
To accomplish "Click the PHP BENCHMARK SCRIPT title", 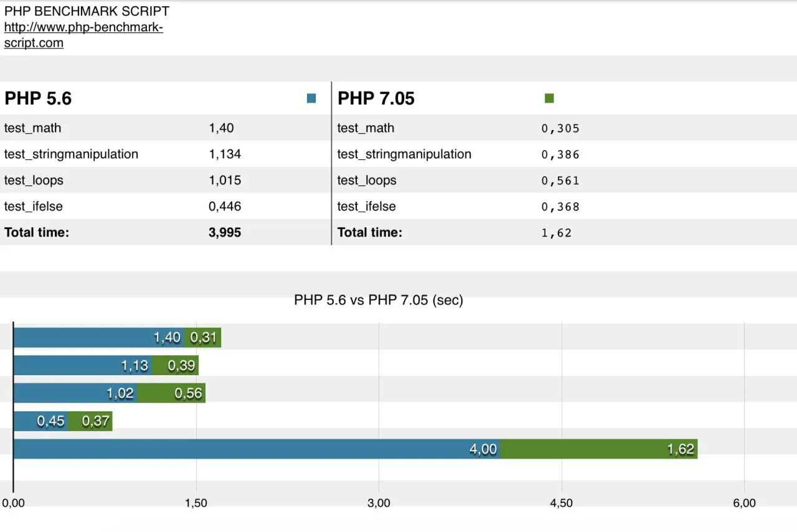I will [87, 11].
